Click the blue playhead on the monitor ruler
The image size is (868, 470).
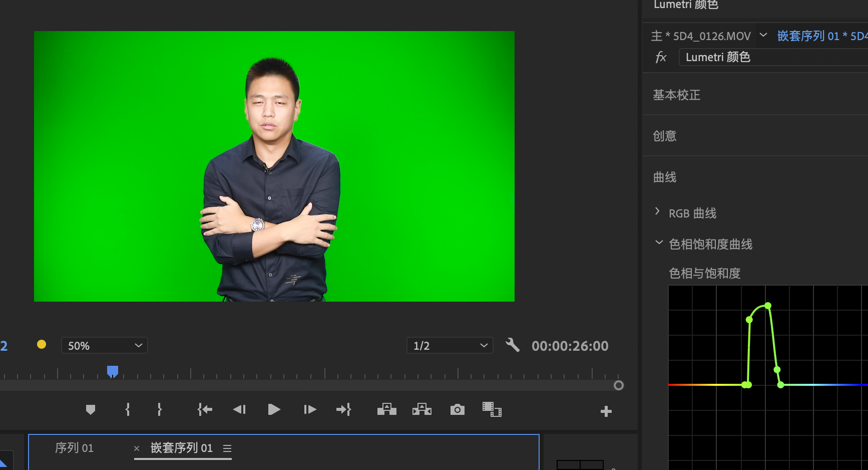click(113, 371)
